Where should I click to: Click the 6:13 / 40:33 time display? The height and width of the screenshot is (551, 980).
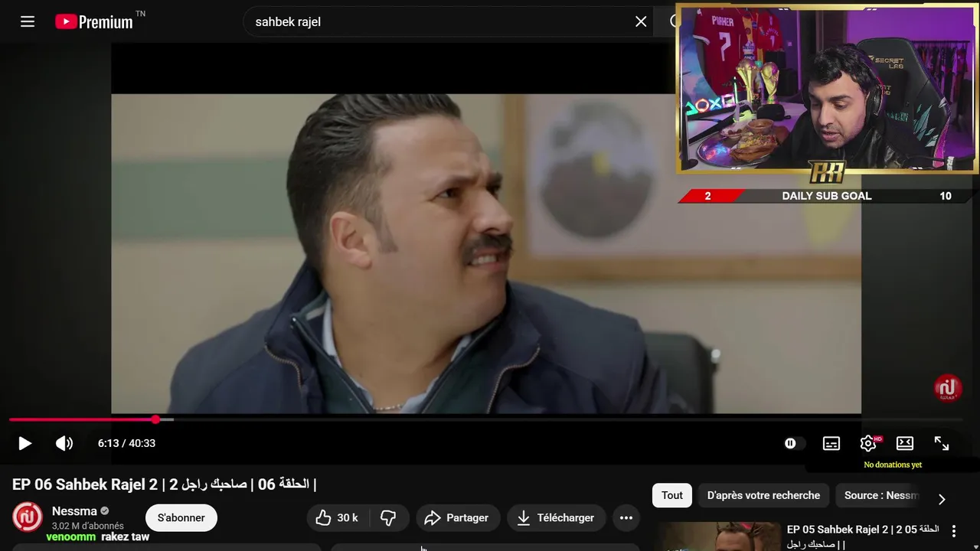point(126,443)
